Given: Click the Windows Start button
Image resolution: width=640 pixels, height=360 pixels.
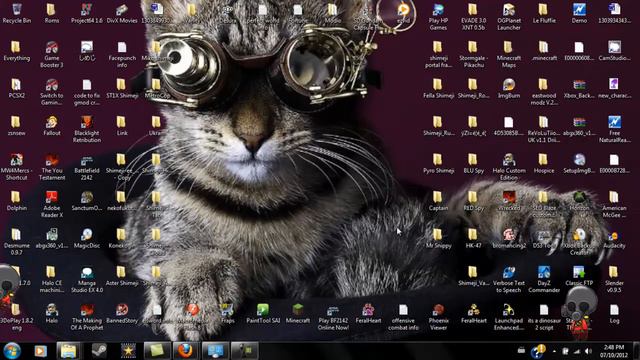Looking at the screenshot, I should click(12, 351).
